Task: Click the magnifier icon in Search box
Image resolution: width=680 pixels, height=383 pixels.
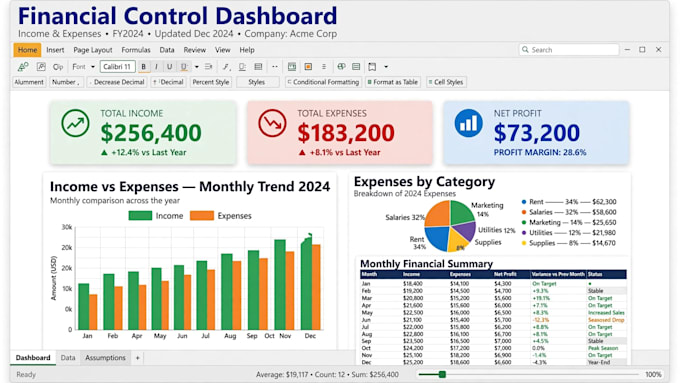Action: 525,49
